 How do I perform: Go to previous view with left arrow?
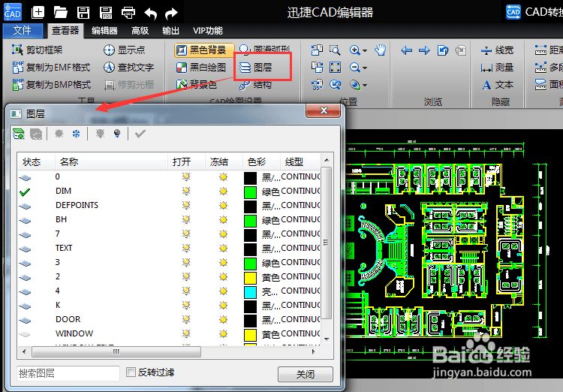coord(406,50)
